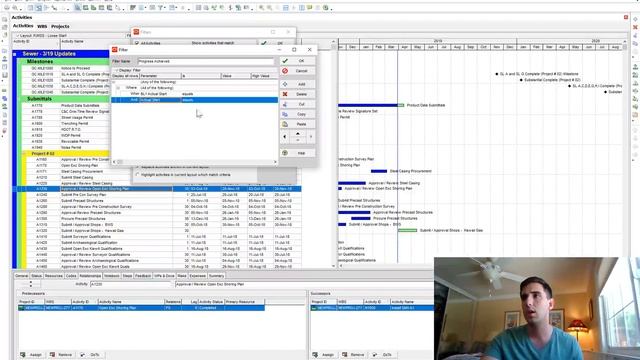Screen dimensions: 640x360
Task: Open the Relationships details tab
Action: coord(90,276)
